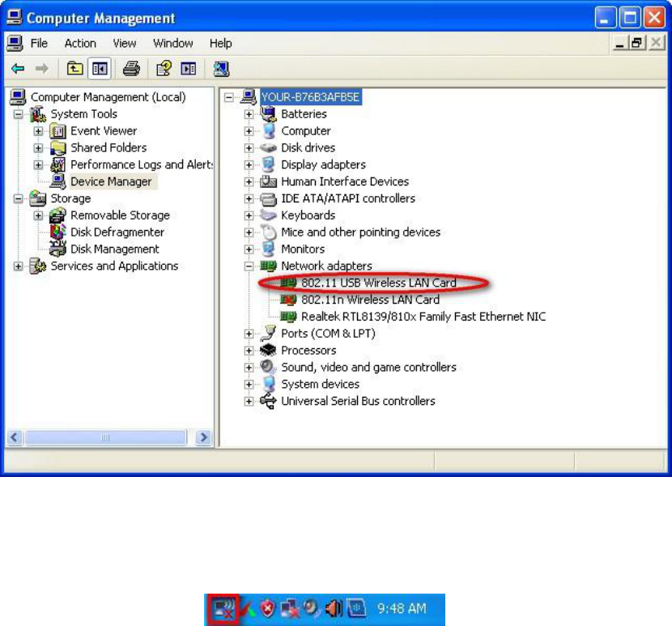This screenshot has width=672, height=626.
Task: Collapse the Storage node
Action: [18, 199]
